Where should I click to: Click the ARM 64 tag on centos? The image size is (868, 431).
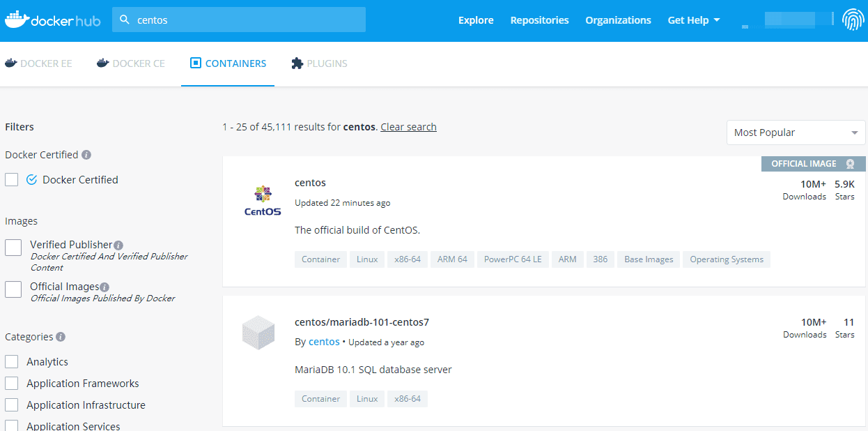tap(452, 259)
